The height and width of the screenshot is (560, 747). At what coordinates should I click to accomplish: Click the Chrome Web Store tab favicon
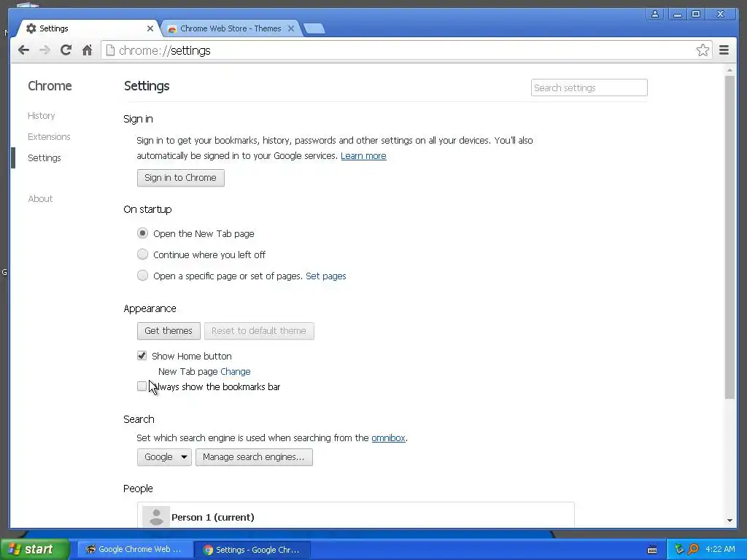[172, 29]
